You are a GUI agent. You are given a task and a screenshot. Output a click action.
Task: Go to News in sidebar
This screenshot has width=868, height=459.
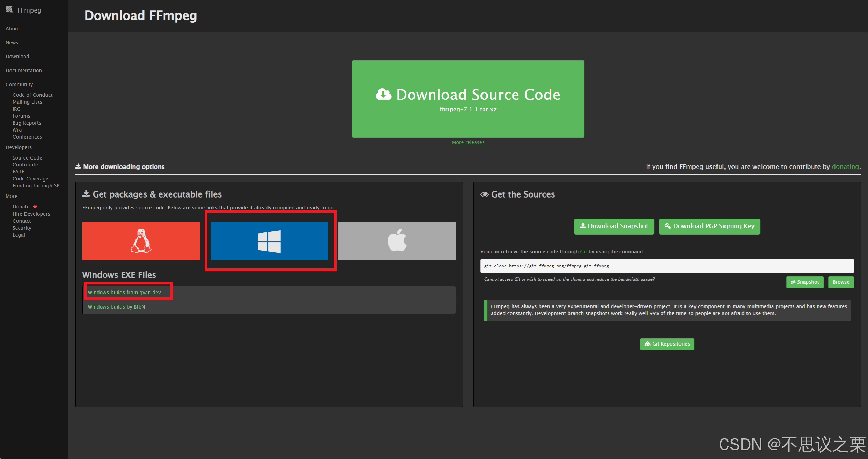coord(12,43)
